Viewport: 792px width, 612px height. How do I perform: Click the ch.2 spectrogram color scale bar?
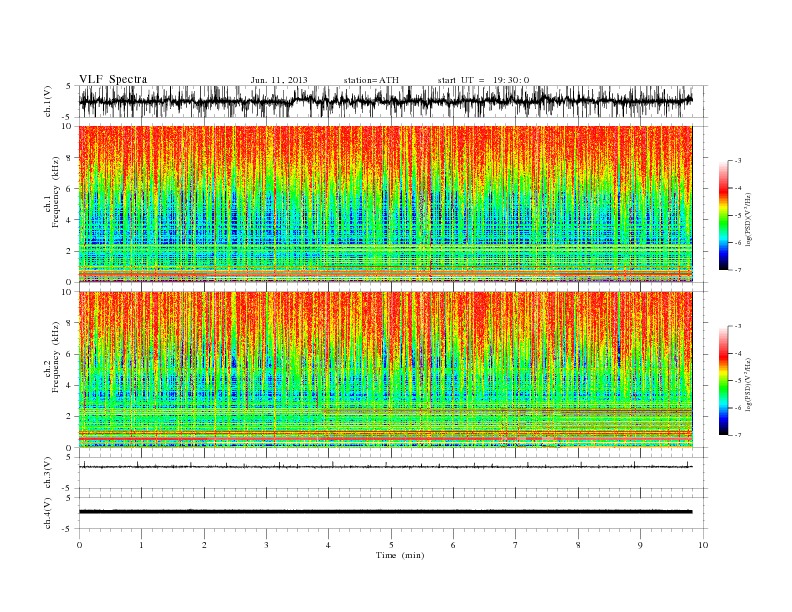[723, 381]
